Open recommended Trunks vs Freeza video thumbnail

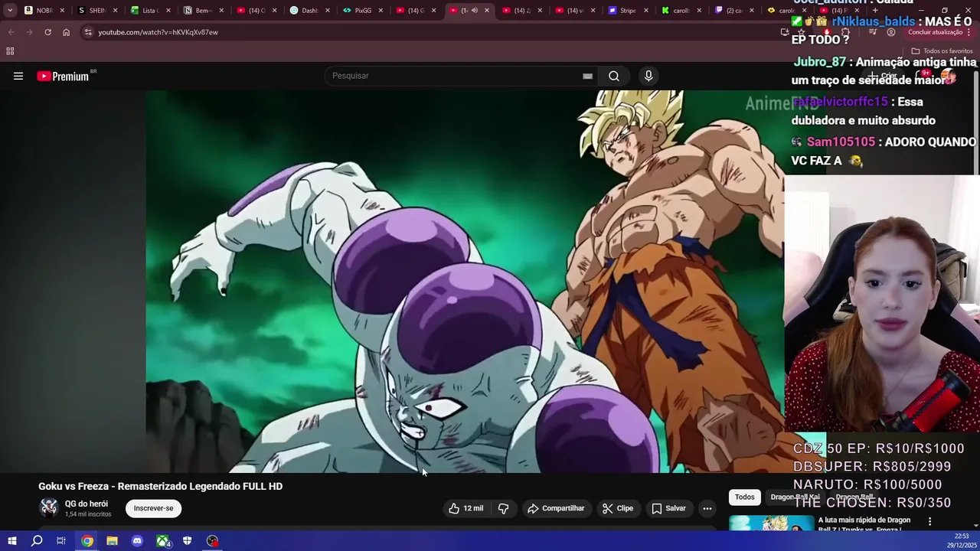771,523
